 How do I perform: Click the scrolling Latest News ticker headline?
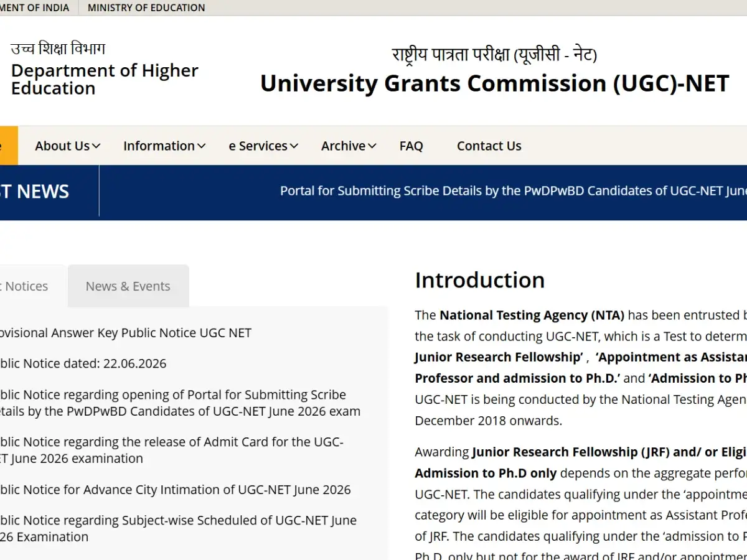coord(514,191)
